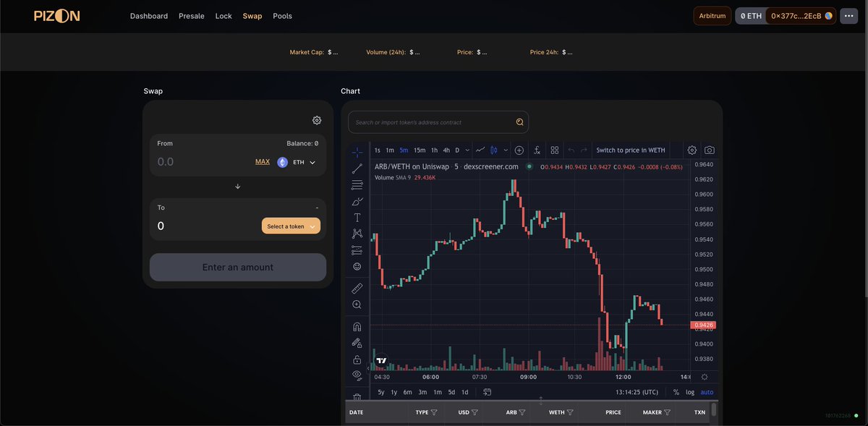Select the crosshair cursor tool in chart sidebar
Image resolution: width=868 pixels, height=426 pixels.
click(x=357, y=152)
